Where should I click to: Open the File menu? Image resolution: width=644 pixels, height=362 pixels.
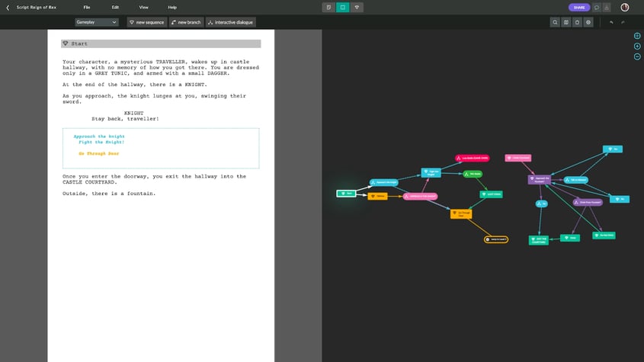(x=87, y=7)
